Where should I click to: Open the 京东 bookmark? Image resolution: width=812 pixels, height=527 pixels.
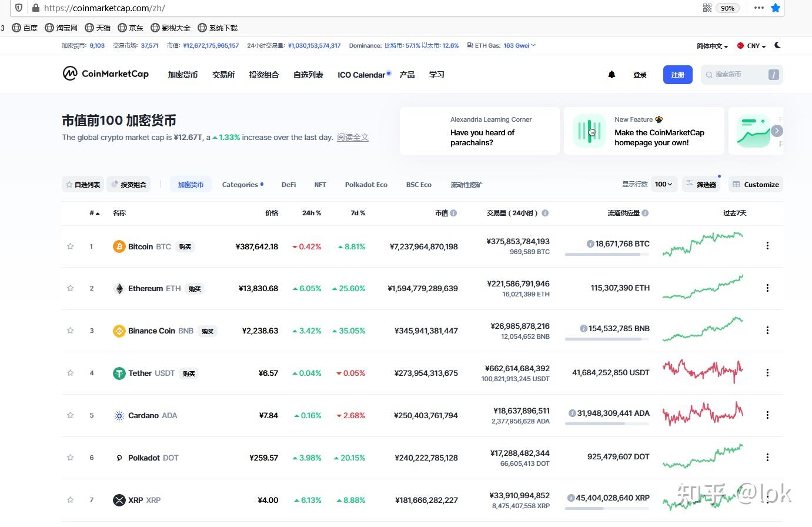[x=131, y=28]
